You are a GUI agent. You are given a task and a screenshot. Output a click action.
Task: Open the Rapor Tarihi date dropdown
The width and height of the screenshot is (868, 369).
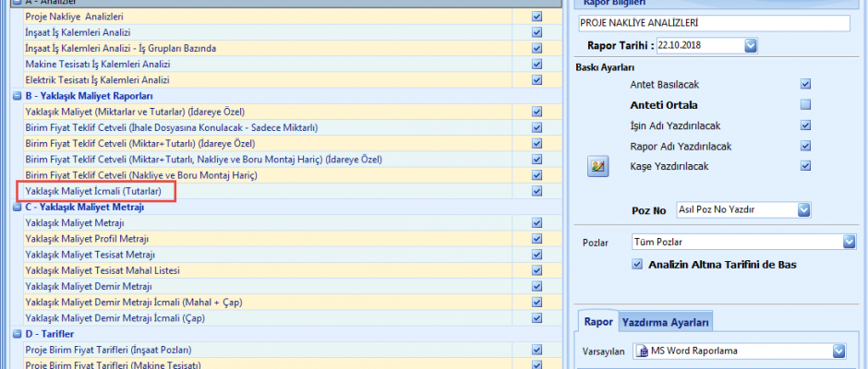coord(751,45)
